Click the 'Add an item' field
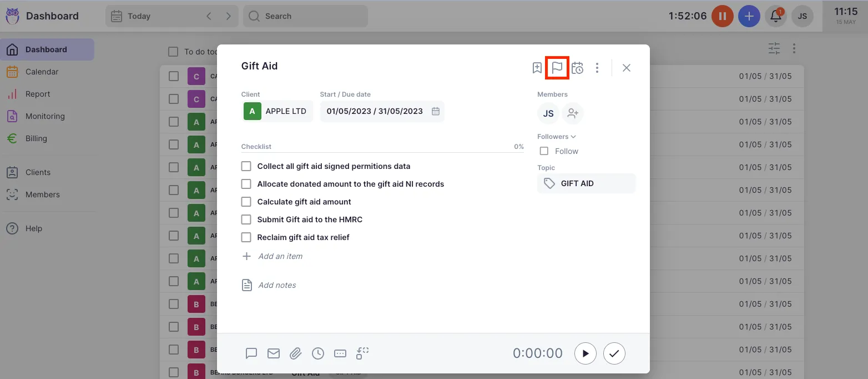The height and width of the screenshot is (379, 868). pyautogui.click(x=280, y=256)
